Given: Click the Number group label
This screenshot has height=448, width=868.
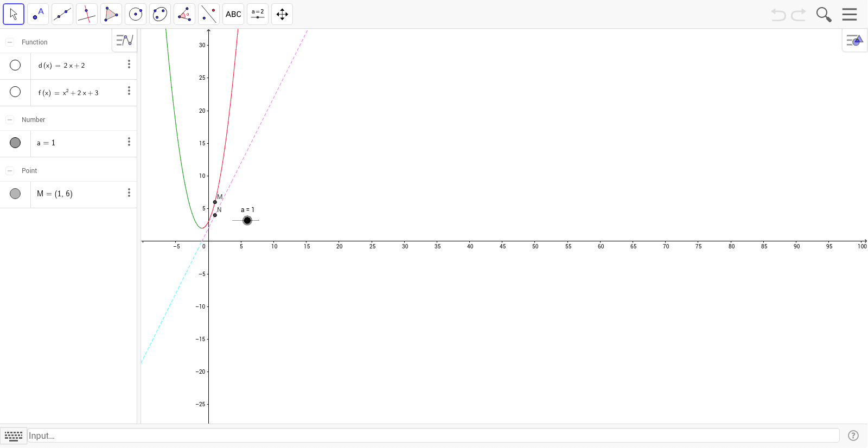Looking at the screenshot, I should coord(33,119).
